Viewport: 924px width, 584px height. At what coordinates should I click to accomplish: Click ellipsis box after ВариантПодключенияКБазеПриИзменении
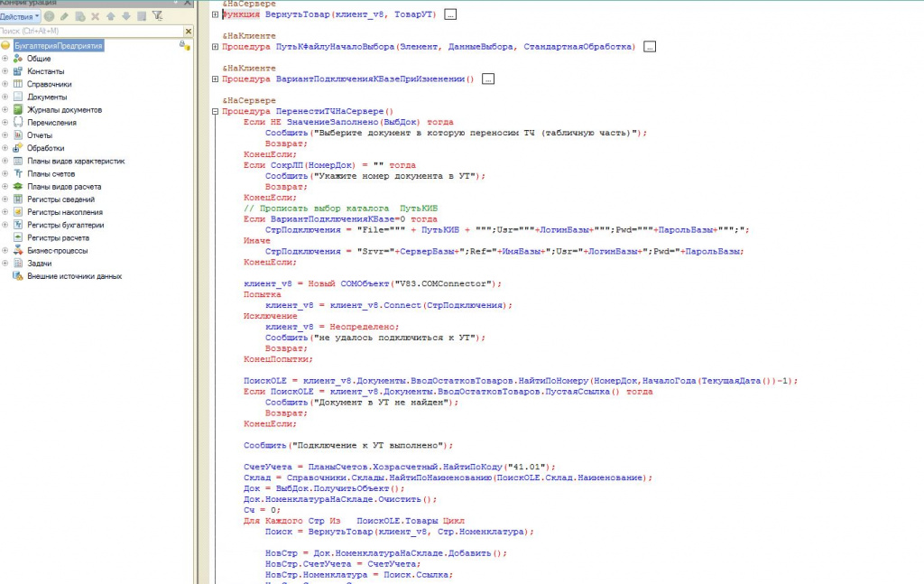click(x=488, y=79)
